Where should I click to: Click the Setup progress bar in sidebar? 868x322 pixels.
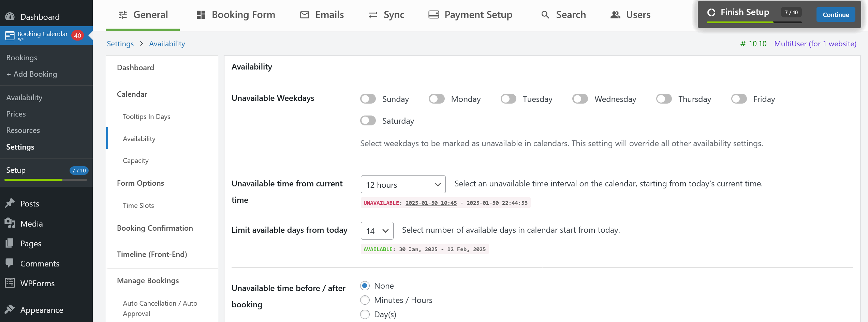tap(46, 180)
